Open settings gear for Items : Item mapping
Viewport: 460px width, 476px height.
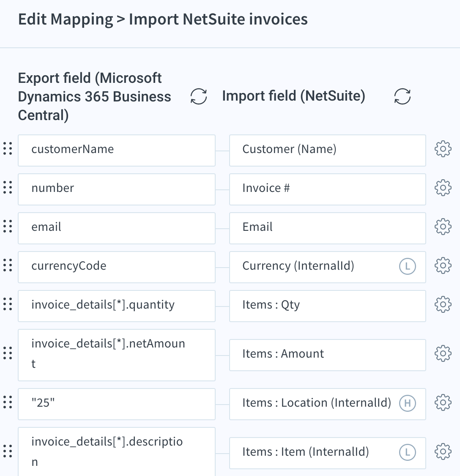[443, 451]
